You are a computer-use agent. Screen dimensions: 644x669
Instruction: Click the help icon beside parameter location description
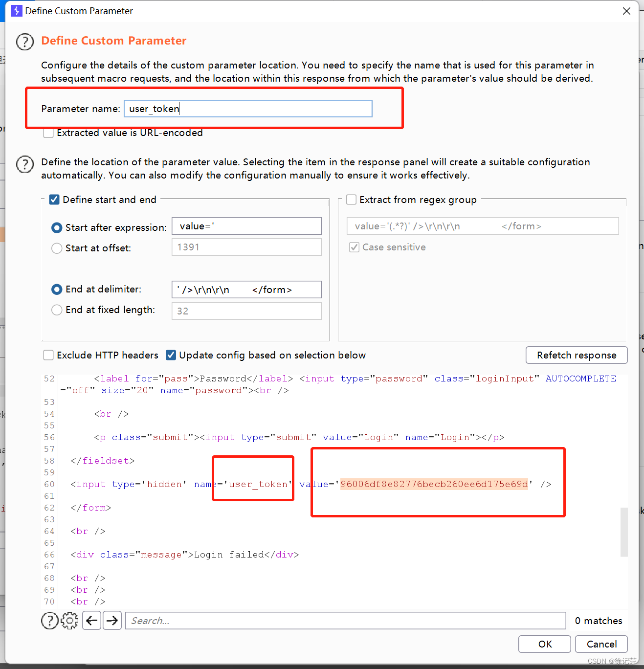[x=25, y=164]
